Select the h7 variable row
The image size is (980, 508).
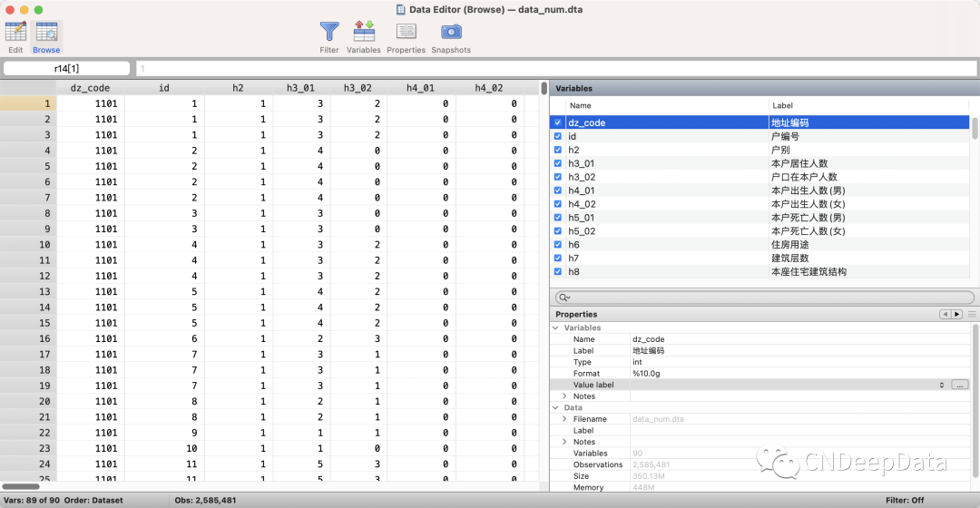[759, 258]
